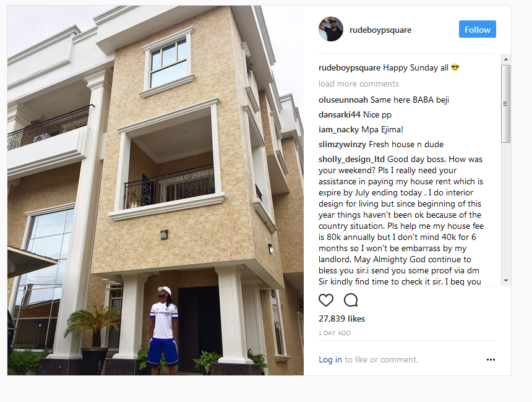Like the post with the heart icon
This screenshot has height=402, width=532.
click(x=326, y=300)
